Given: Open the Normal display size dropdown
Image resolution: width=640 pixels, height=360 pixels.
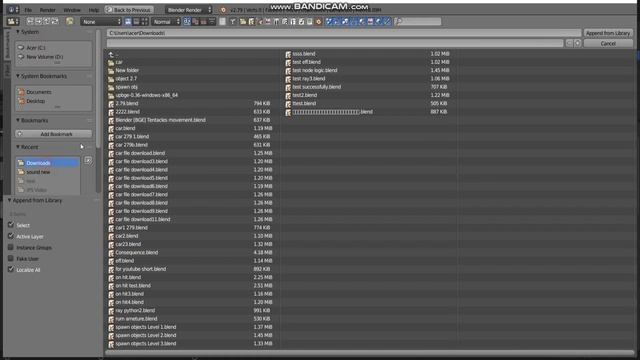Looking at the screenshot, I should click(x=166, y=21).
